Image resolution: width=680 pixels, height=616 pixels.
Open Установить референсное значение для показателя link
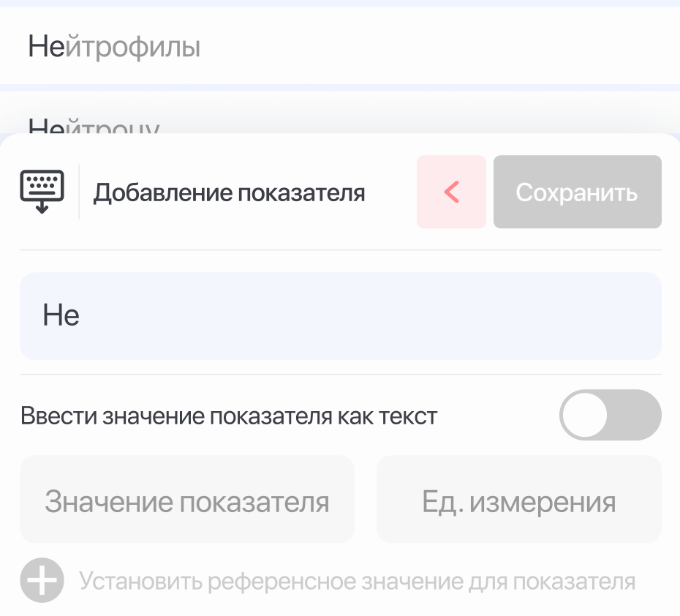[357, 582]
